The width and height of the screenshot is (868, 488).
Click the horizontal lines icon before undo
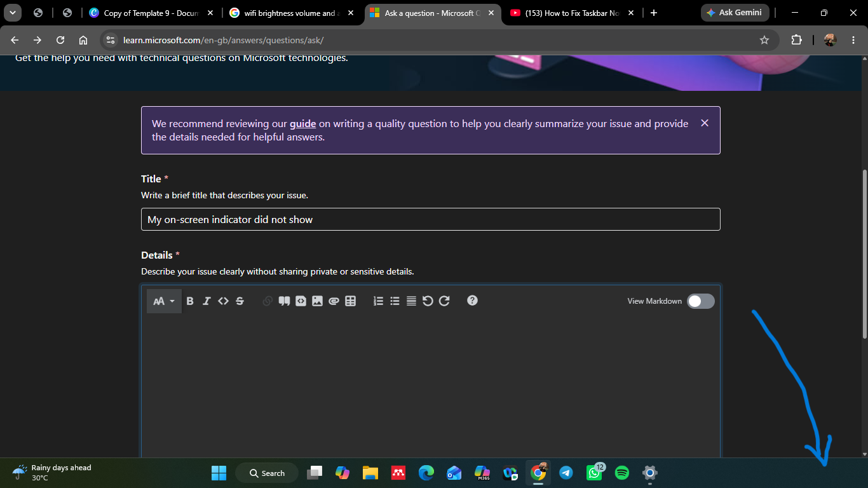point(411,301)
